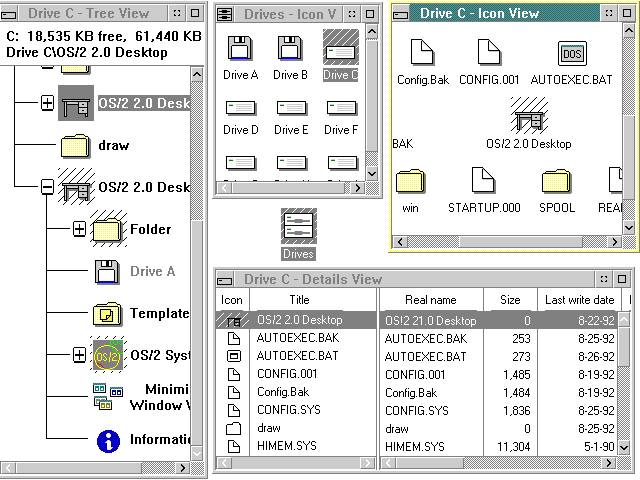
Task: Select the STARTUP.000 file icon
Action: [484, 181]
